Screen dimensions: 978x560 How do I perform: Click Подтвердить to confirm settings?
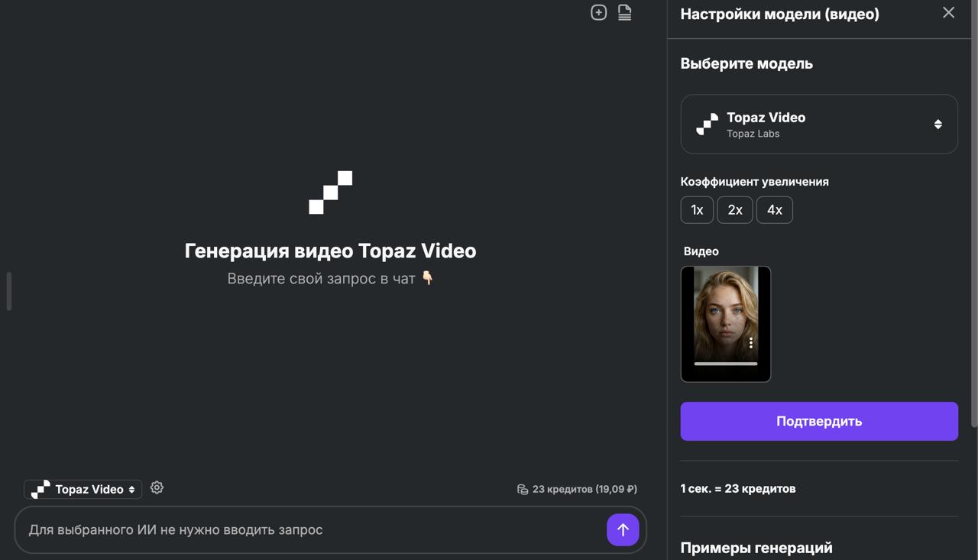click(818, 421)
